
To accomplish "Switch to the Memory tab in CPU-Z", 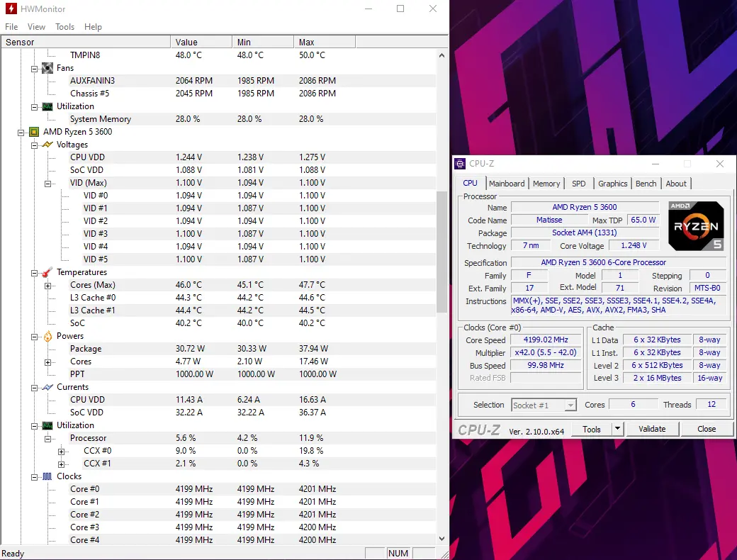I will pyautogui.click(x=546, y=184).
